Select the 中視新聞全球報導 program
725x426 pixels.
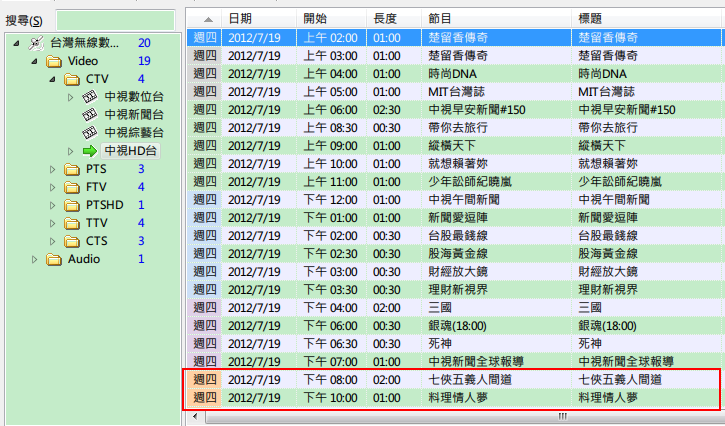pos(456,362)
